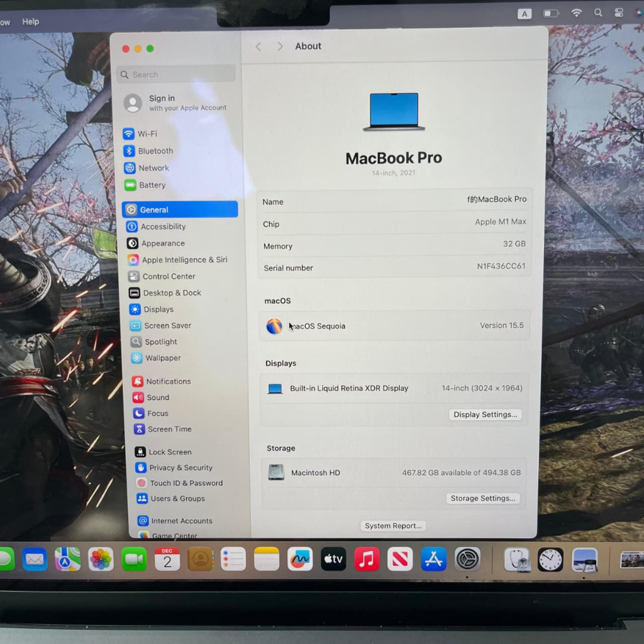Open Apple Intelligence & Siri settings
Viewport: 644px width, 644px height.
(x=184, y=260)
